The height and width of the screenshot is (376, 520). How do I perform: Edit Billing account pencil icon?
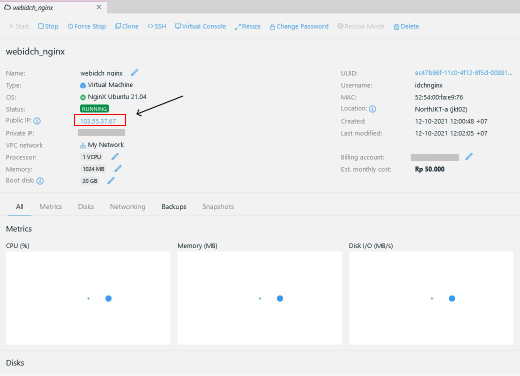[x=469, y=156]
